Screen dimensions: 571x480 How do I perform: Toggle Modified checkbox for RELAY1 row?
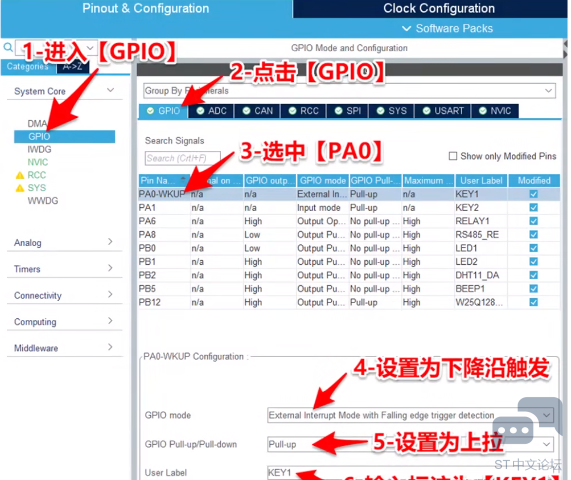533,221
